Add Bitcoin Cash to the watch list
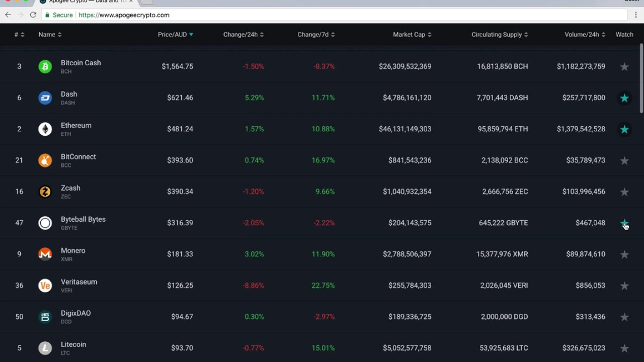The width and height of the screenshot is (644, 362). [x=624, y=66]
